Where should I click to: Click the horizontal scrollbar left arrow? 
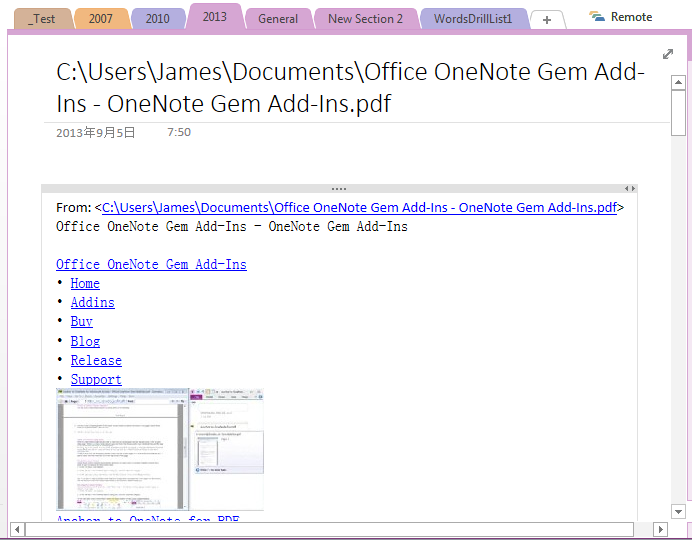click(17, 529)
